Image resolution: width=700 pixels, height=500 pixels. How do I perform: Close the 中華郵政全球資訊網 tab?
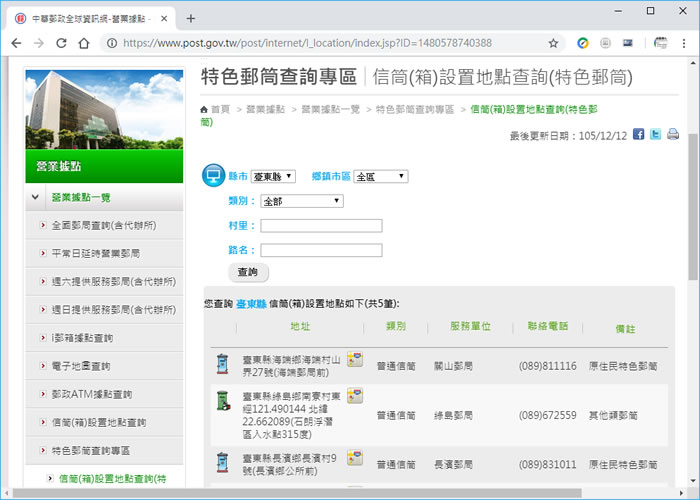pyautogui.click(x=164, y=19)
